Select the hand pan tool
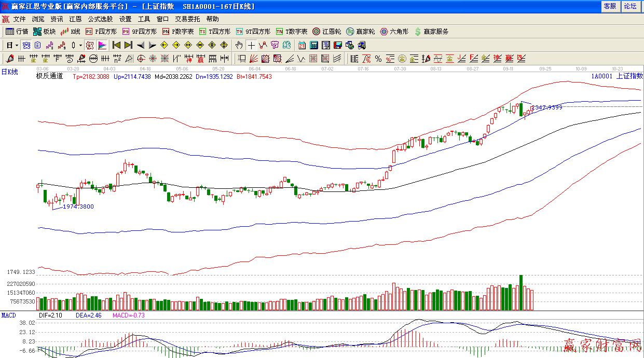This screenshot has height=358, width=644. tap(239, 45)
